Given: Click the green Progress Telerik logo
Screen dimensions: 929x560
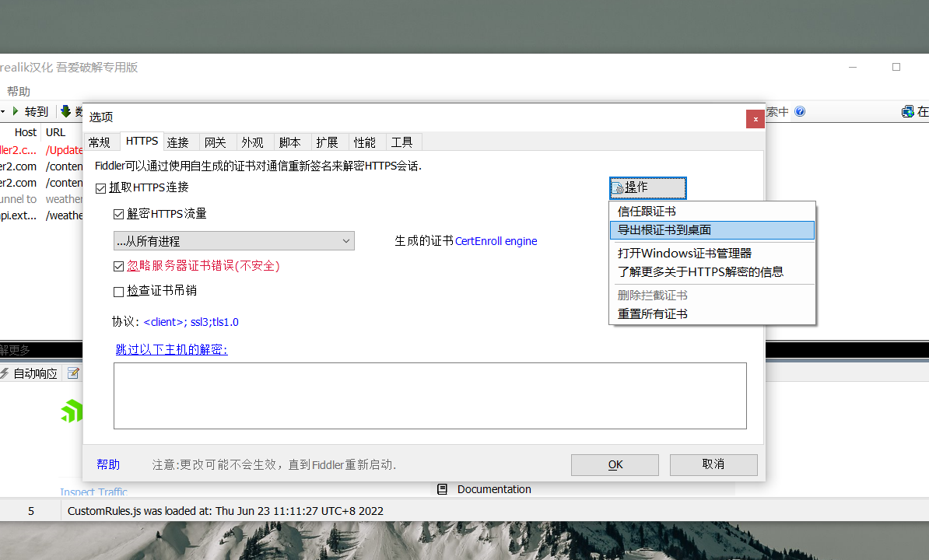Looking at the screenshot, I should [72, 411].
